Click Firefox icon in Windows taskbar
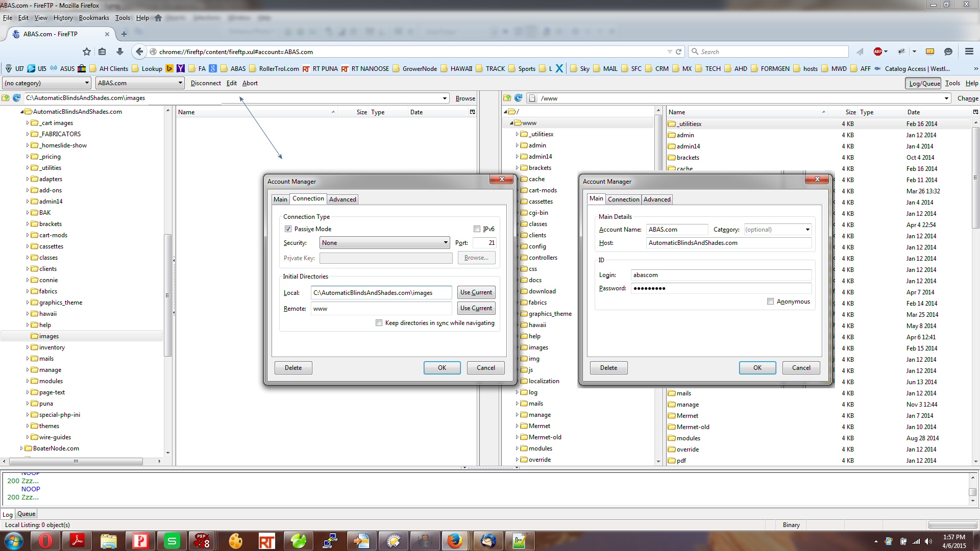Image resolution: width=980 pixels, height=551 pixels. coord(454,541)
